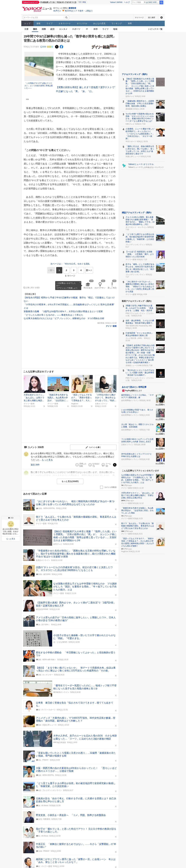Image resolution: width=186 pixels, height=868 pixels.
Task: Open the エキスパート tab
Action: click(x=64, y=24)
